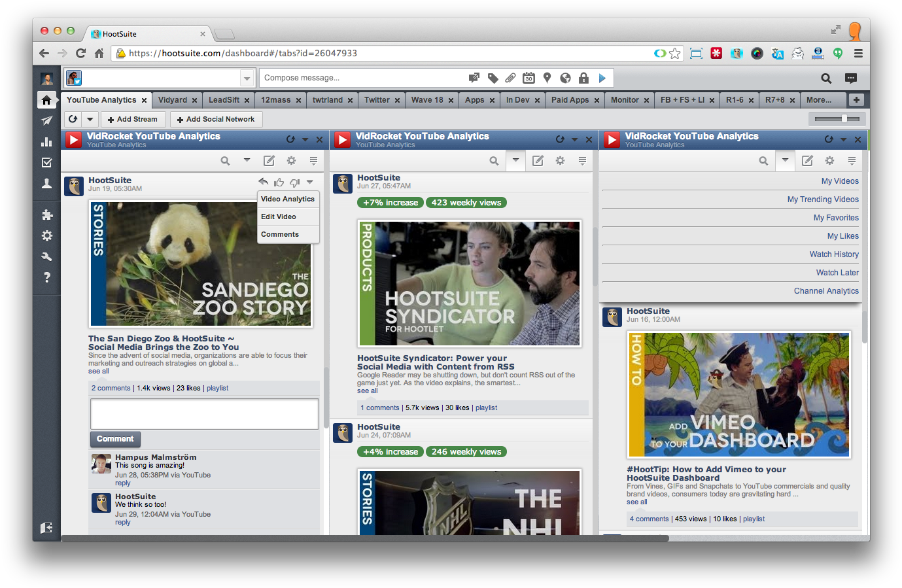902x588 pixels.
Task: Open the Tools wrench icon in sidebar
Action: tap(46, 256)
